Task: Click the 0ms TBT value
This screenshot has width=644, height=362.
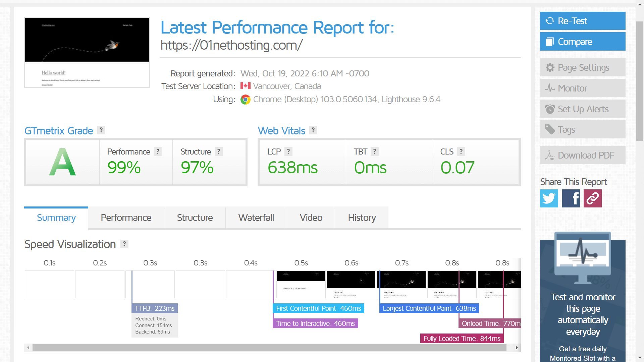Action: point(370,168)
